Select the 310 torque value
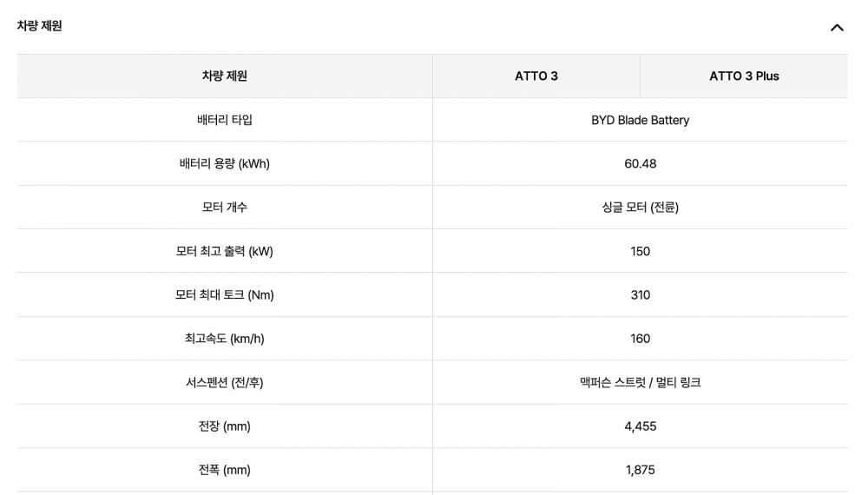 pos(641,295)
